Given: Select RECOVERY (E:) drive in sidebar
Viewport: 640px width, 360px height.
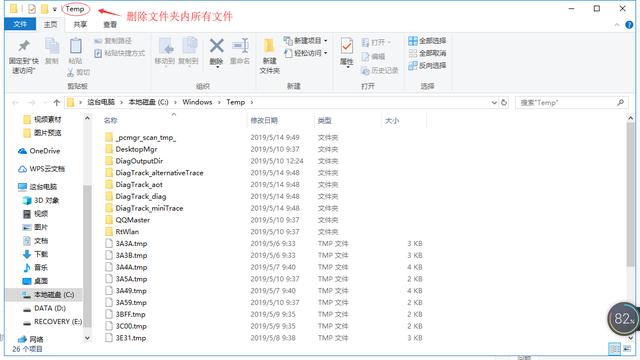Looking at the screenshot, I should tap(52, 322).
